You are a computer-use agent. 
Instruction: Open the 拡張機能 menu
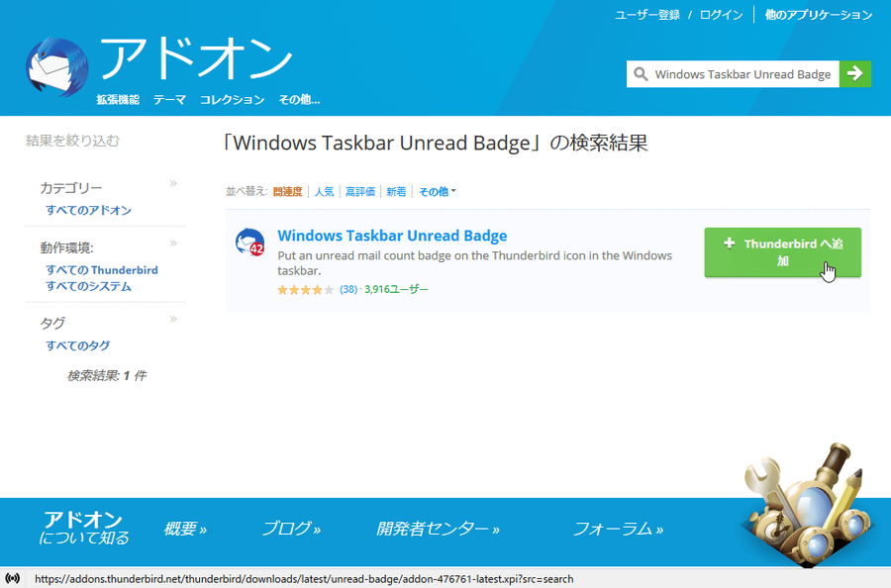(x=118, y=100)
